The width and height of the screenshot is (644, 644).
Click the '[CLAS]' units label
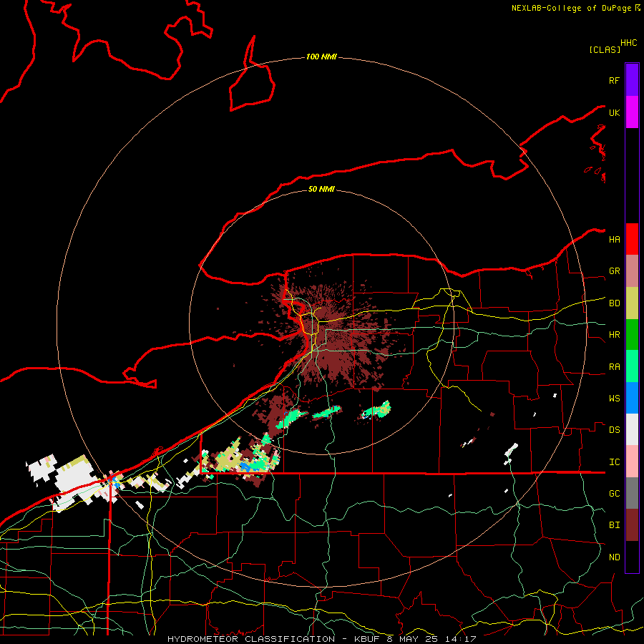[605, 49]
